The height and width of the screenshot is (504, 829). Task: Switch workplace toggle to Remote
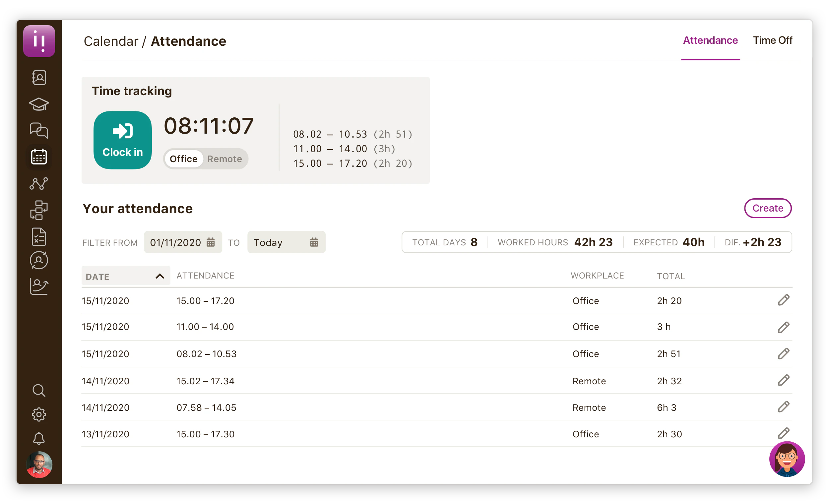[x=224, y=158]
